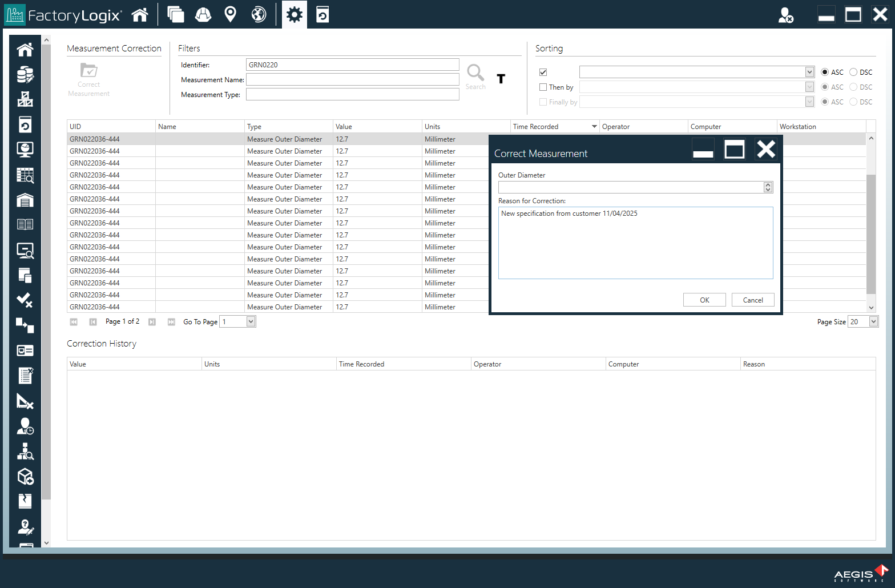895x588 pixels.
Task: Click the globe icon in top toolbar
Action: coord(259,14)
